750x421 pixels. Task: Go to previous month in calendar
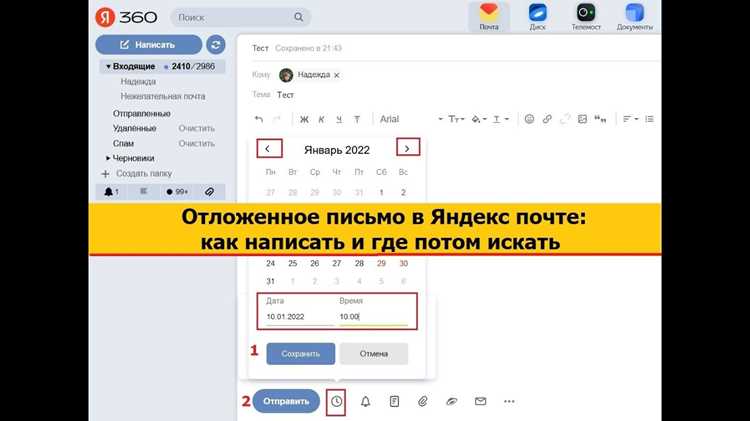[x=269, y=148]
